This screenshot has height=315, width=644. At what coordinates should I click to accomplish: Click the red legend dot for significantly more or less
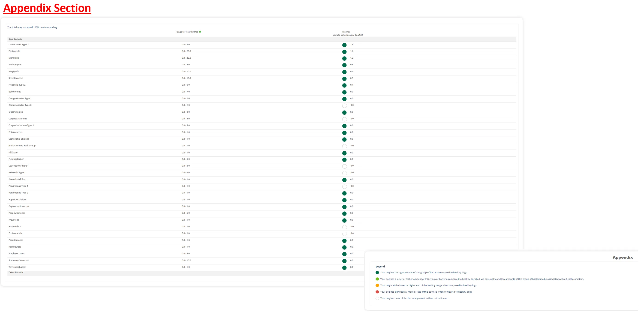pyautogui.click(x=377, y=292)
